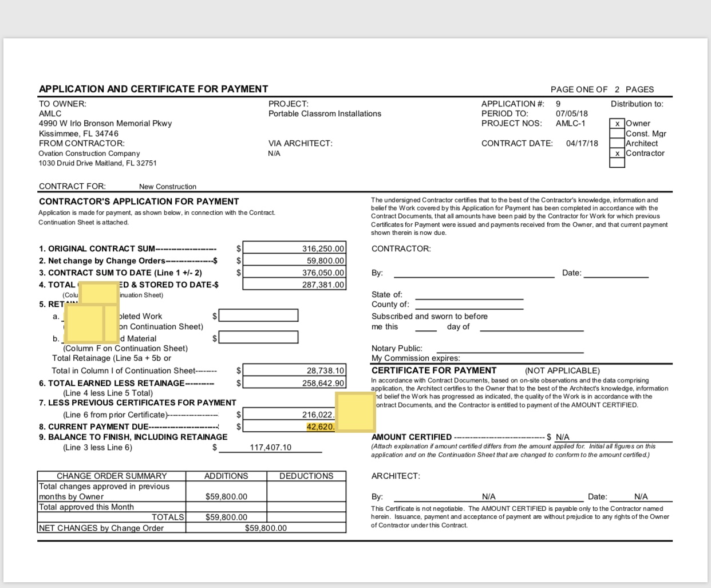
Task: Select $59,800.00 in previous months by Owner row
Action: [226, 496]
